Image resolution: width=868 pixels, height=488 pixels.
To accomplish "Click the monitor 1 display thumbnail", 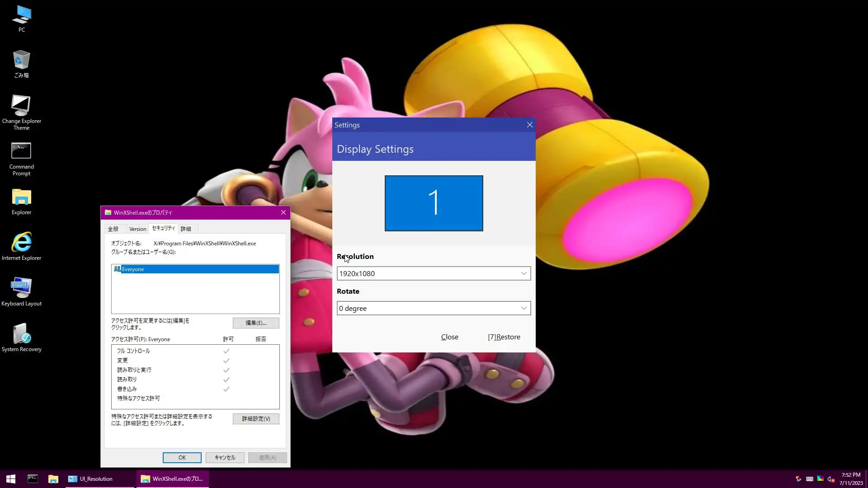I will pyautogui.click(x=434, y=203).
